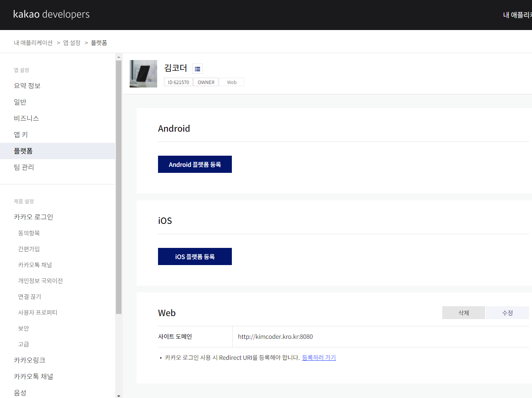
Task: Open 비즈니스 in the sidebar
Action: click(26, 118)
